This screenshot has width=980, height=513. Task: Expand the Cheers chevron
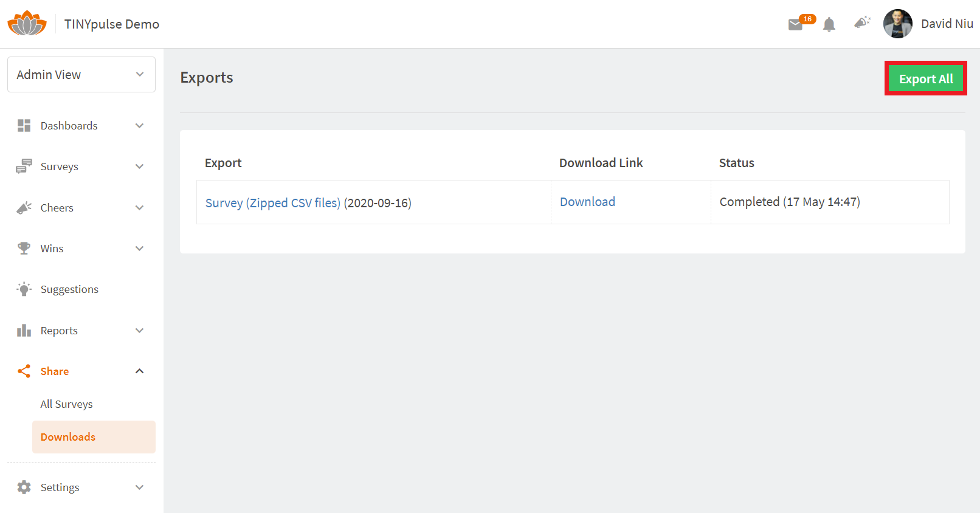point(139,208)
